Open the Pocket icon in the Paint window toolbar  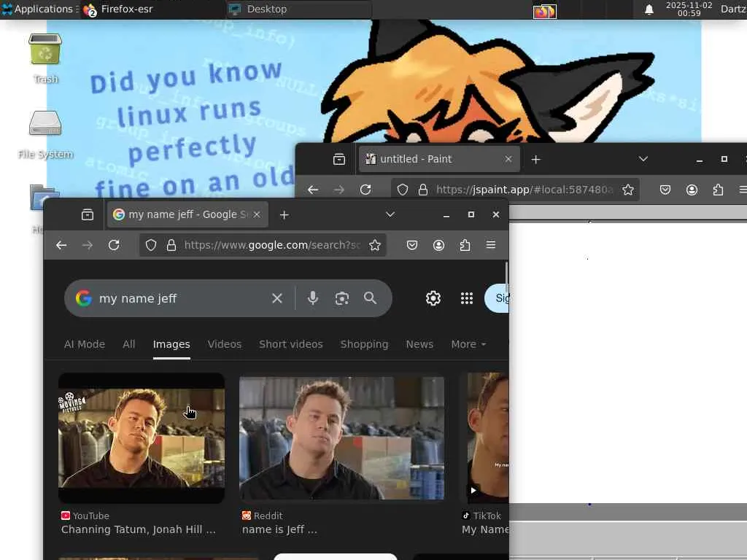coord(665,190)
